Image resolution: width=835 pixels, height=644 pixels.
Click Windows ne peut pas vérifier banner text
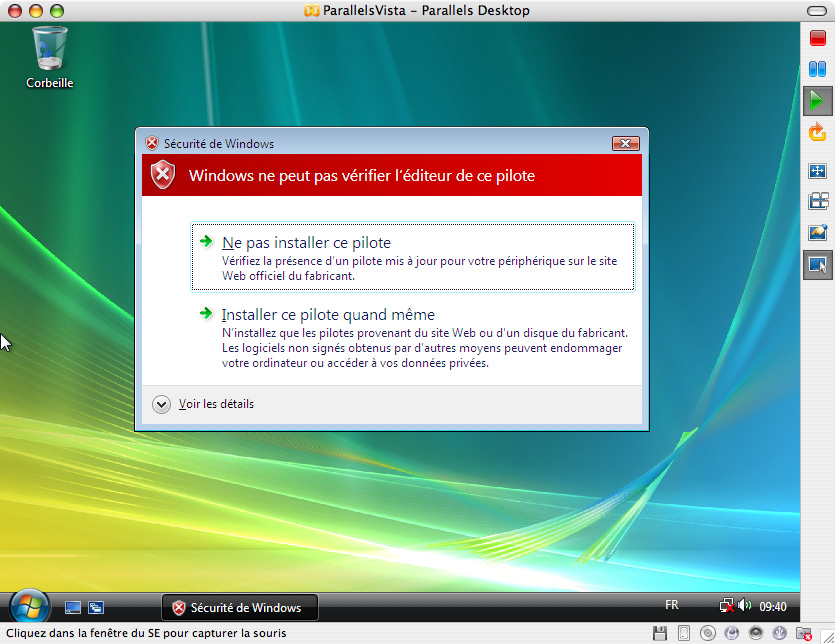click(362, 176)
